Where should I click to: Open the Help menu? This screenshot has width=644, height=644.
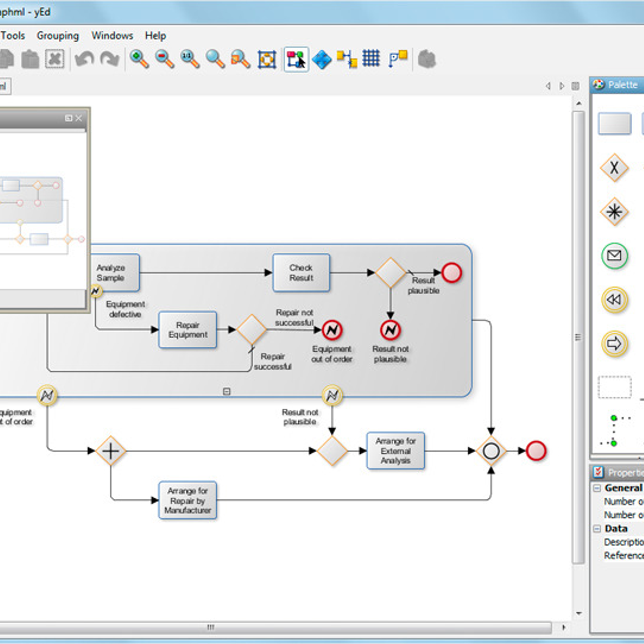155,36
